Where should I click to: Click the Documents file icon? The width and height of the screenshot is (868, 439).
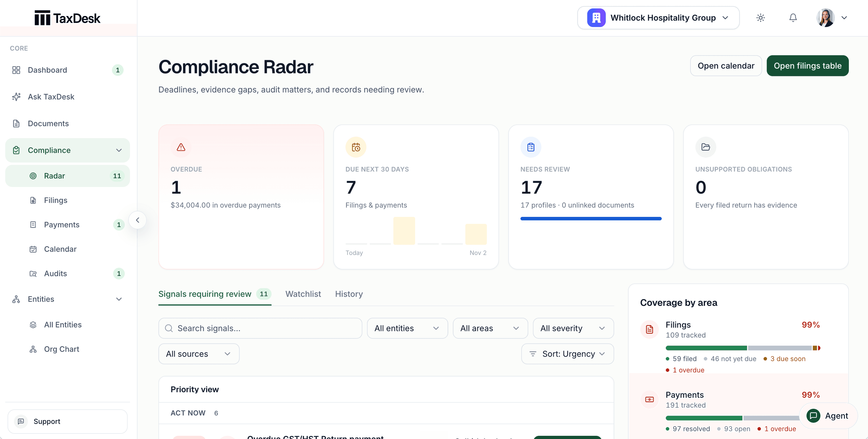16,123
